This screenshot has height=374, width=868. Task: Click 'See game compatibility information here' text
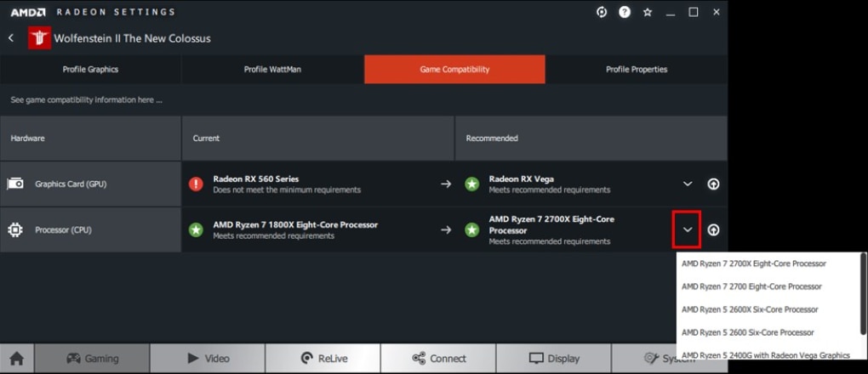(86, 100)
